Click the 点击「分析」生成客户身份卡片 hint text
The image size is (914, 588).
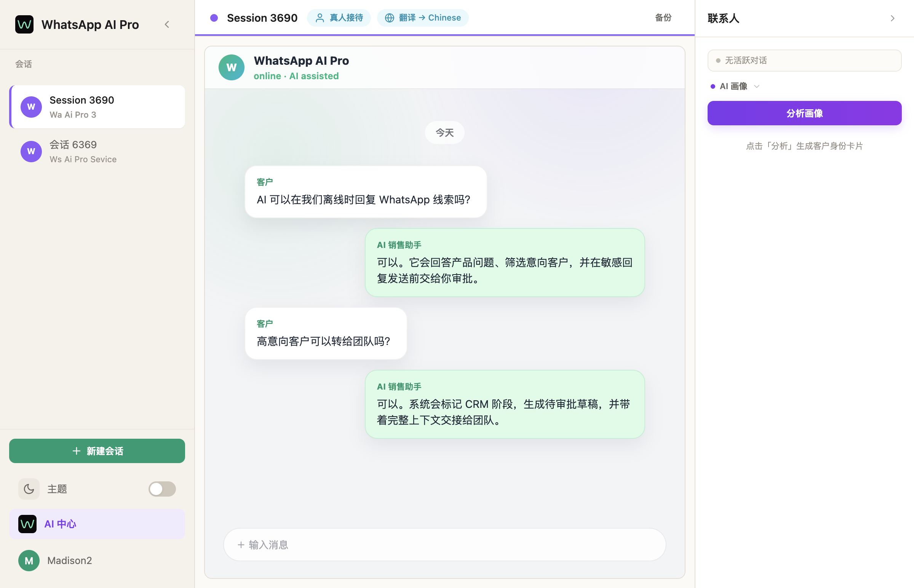click(x=804, y=146)
